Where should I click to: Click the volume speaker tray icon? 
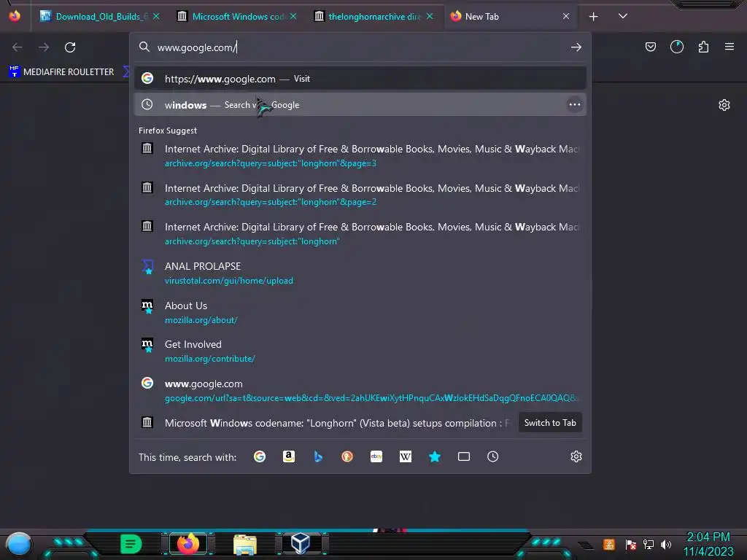pos(666,544)
